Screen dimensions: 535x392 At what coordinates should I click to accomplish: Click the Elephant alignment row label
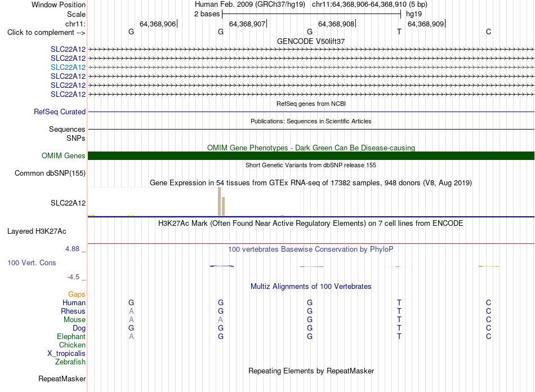pyautogui.click(x=71, y=337)
